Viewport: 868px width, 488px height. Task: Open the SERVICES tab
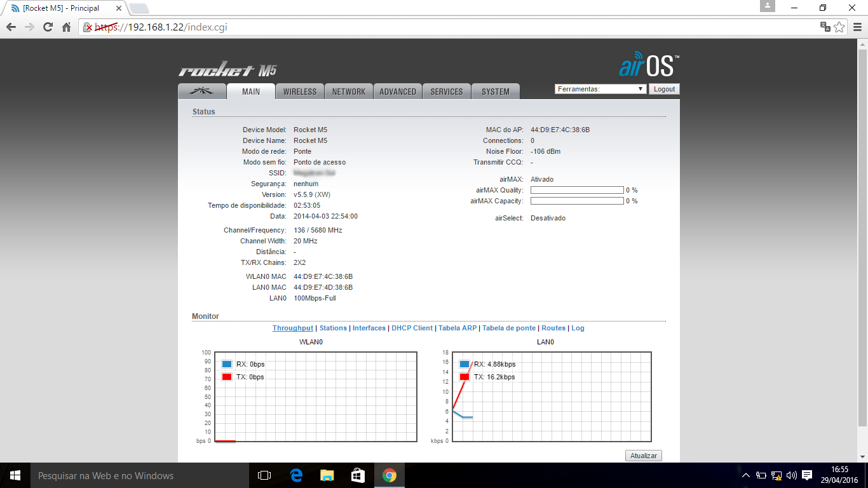click(x=447, y=91)
